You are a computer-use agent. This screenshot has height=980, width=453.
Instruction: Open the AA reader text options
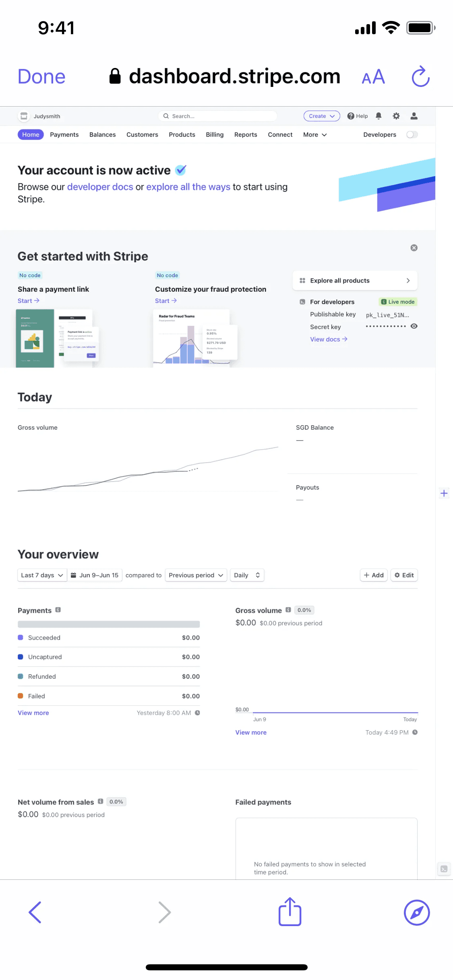(x=373, y=76)
